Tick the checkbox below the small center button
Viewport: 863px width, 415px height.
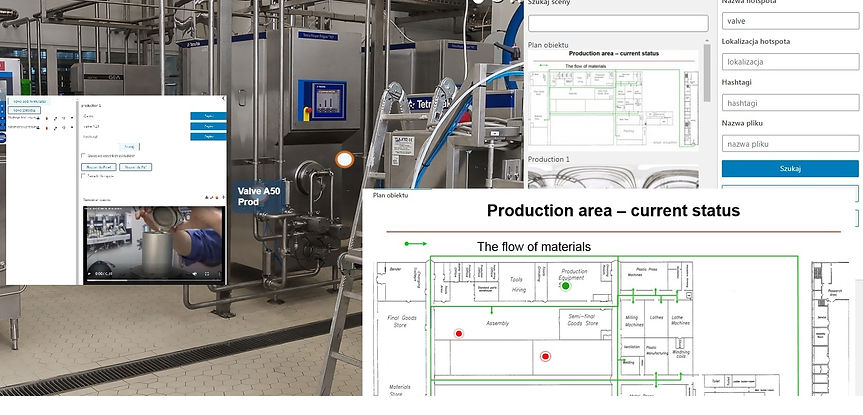click(x=83, y=155)
